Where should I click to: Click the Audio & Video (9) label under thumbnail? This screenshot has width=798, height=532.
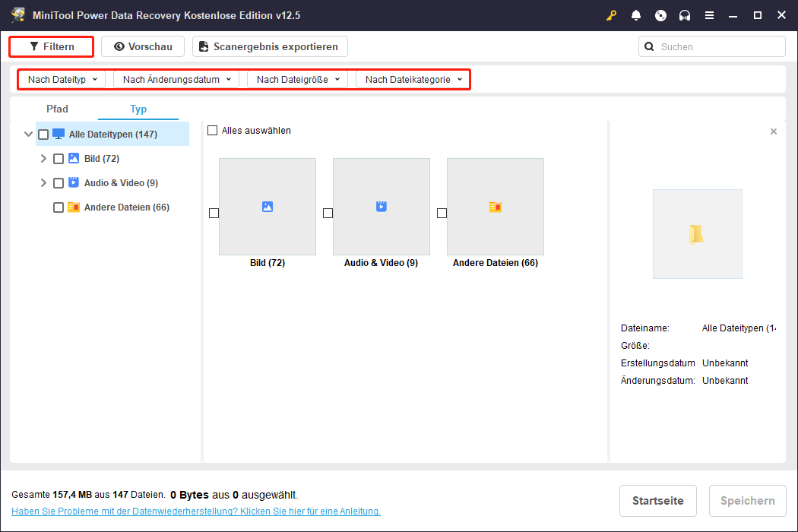382,263
